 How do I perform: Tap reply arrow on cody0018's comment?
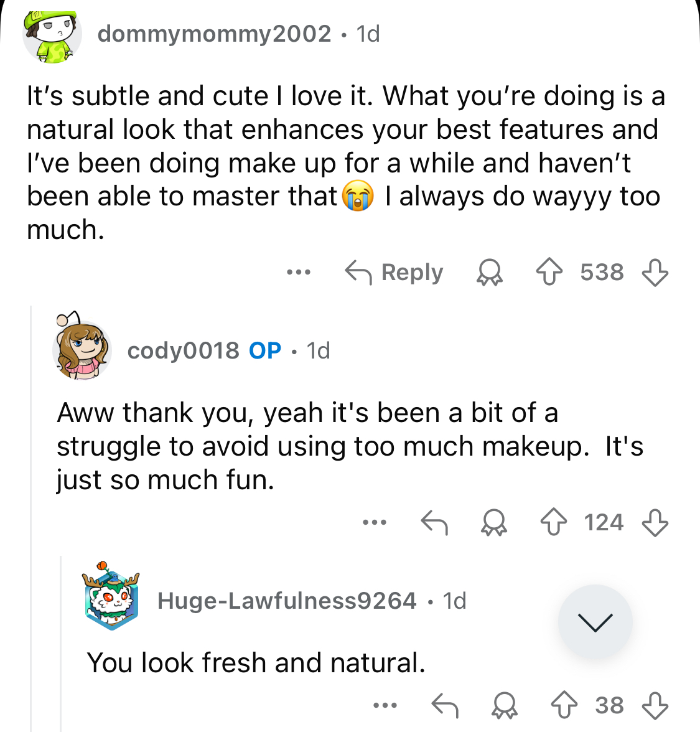click(434, 523)
